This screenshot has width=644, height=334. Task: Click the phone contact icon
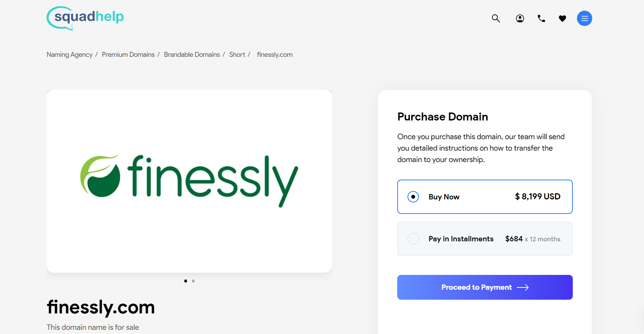541,18
